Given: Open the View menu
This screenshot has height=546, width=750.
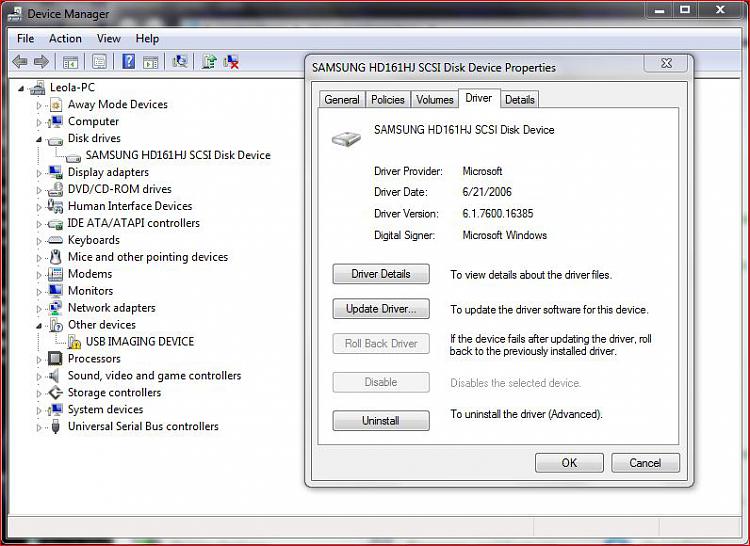Looking at the screenshot, I should 109,38.
